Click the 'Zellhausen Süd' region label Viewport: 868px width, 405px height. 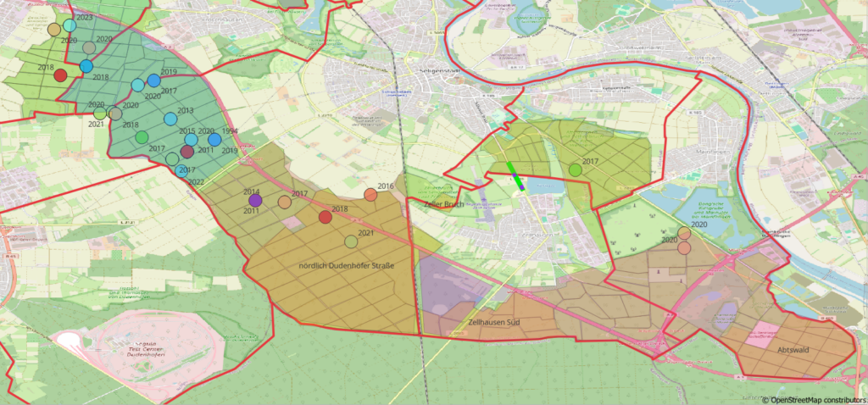(492, 323)
